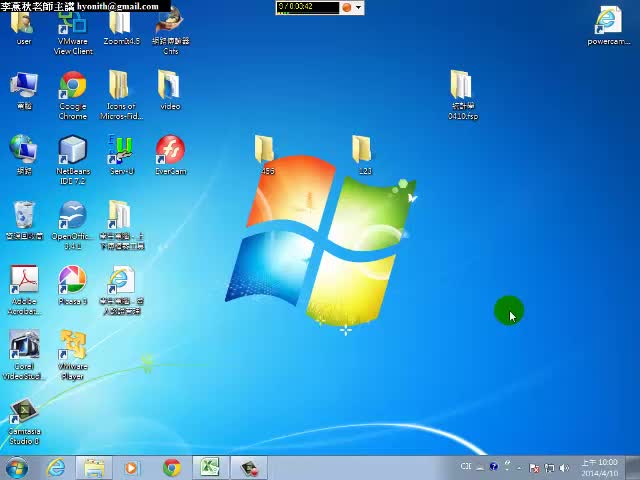Launch VMware Player
This screenshot has height=480, width=640.
73,355
